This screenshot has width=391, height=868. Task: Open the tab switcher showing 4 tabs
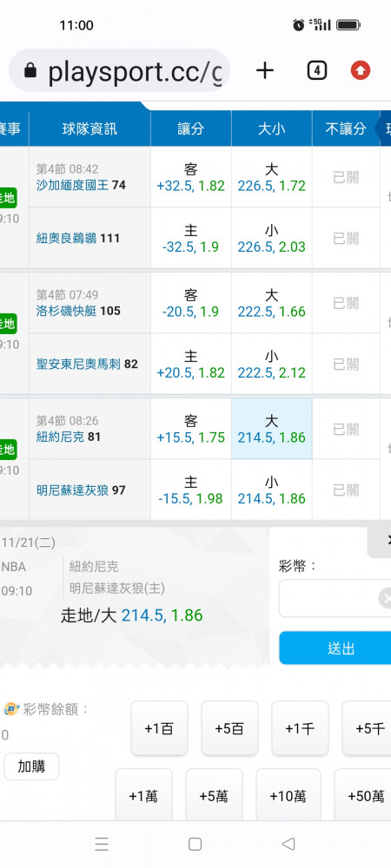click(316, 70)
